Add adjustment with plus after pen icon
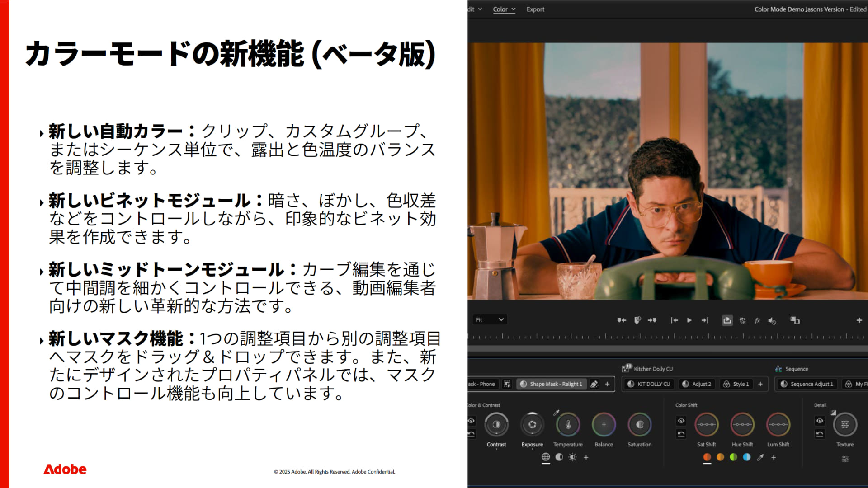The height and width of the screenshot is (488, 868). point(607,384)
